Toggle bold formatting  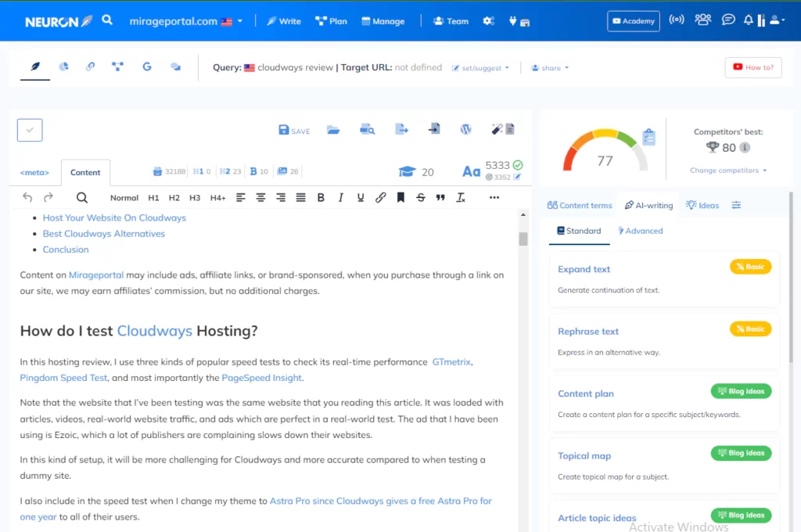(x=321, y=198)
